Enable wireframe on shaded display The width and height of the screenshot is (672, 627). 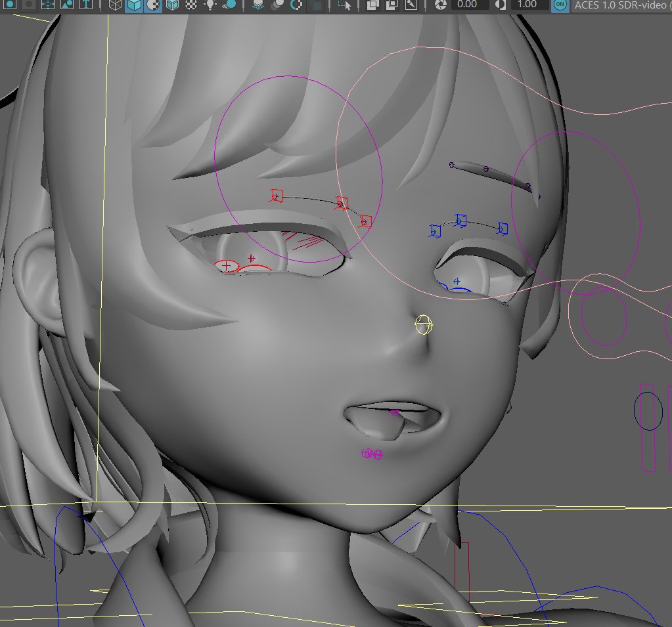point(172,5)
